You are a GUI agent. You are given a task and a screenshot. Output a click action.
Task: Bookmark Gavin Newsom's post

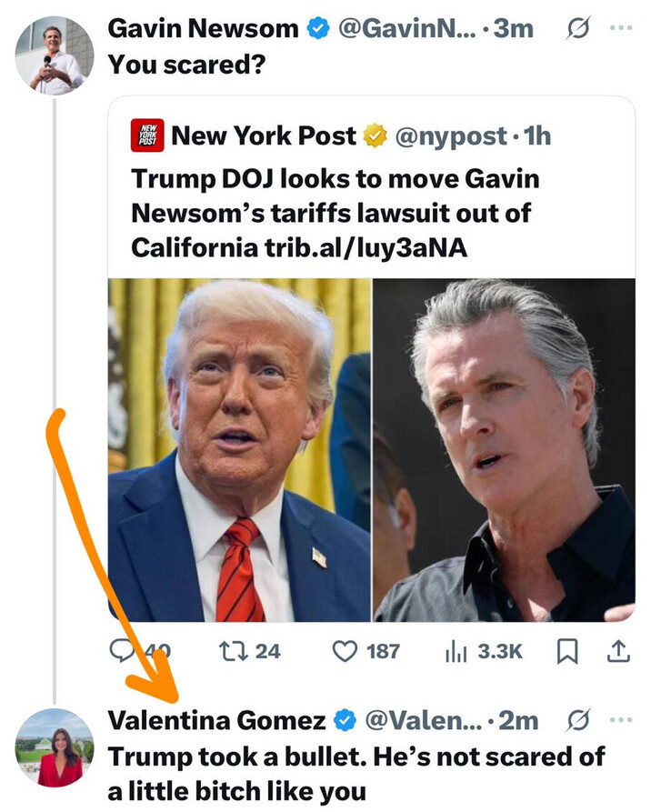tap(567, 651)
